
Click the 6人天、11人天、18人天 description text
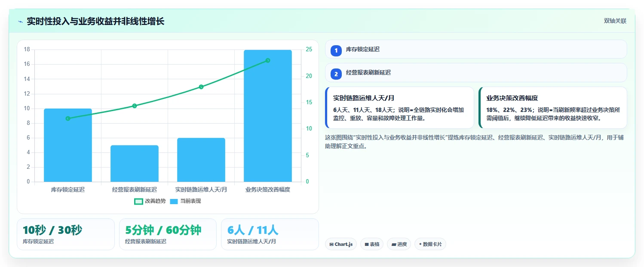click(399, 114)
